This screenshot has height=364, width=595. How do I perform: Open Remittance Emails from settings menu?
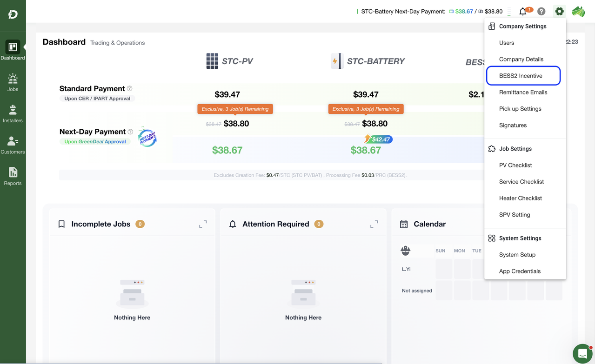tap(523, 92)
